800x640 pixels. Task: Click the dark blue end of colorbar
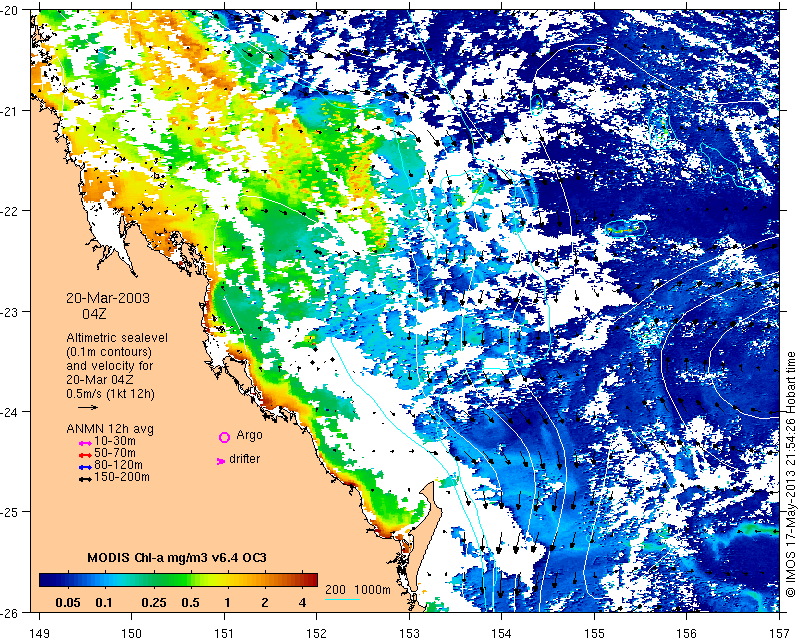point(44,580)
